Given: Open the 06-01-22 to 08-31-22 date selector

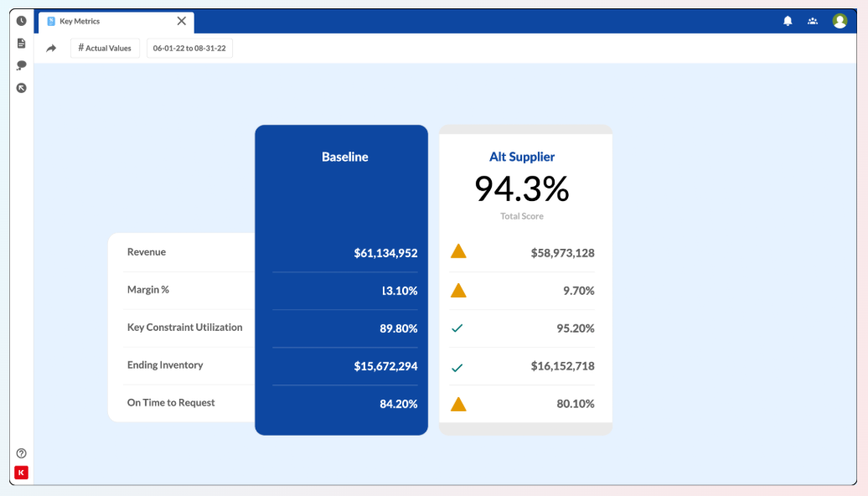Looking at the screenshot, I should (x=189, y=48).
